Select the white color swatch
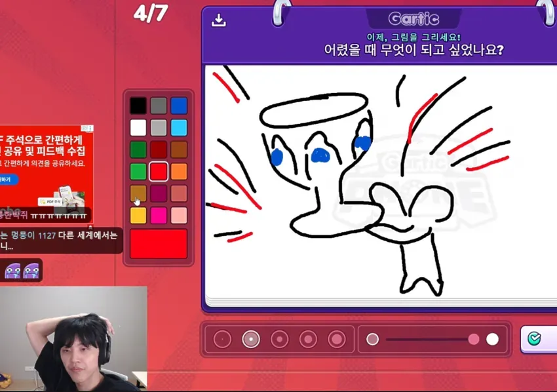The height and width of the screenshot is (392, 557). click(138, 128)
